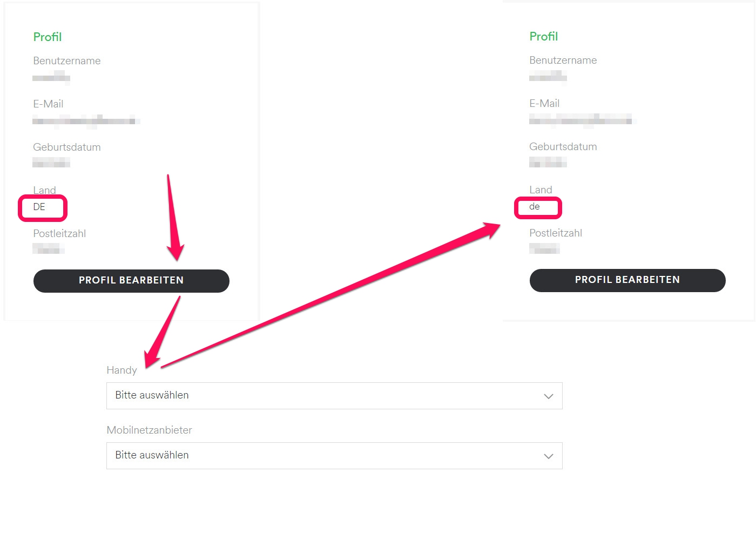Screen dimensions: 756x540
Task: Click the Geburtsdatum label in the left panel
Action: (67, 147)
